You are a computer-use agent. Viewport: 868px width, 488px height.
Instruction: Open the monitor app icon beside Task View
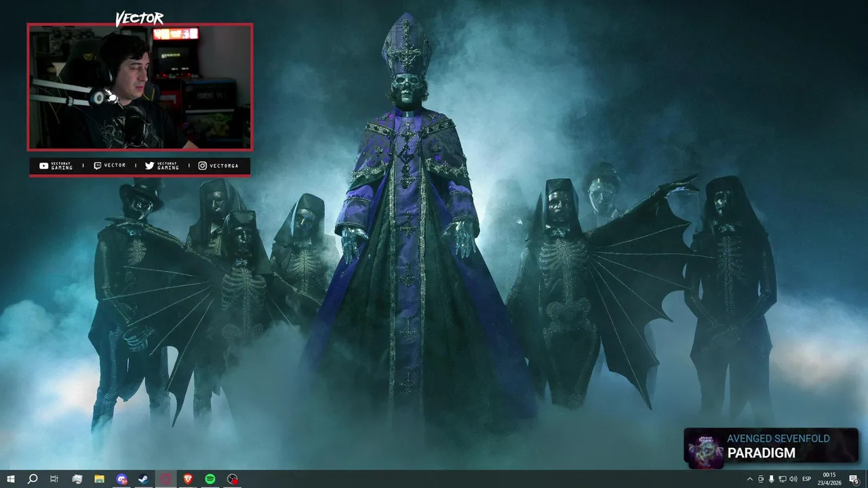click(x=77, y=479)
